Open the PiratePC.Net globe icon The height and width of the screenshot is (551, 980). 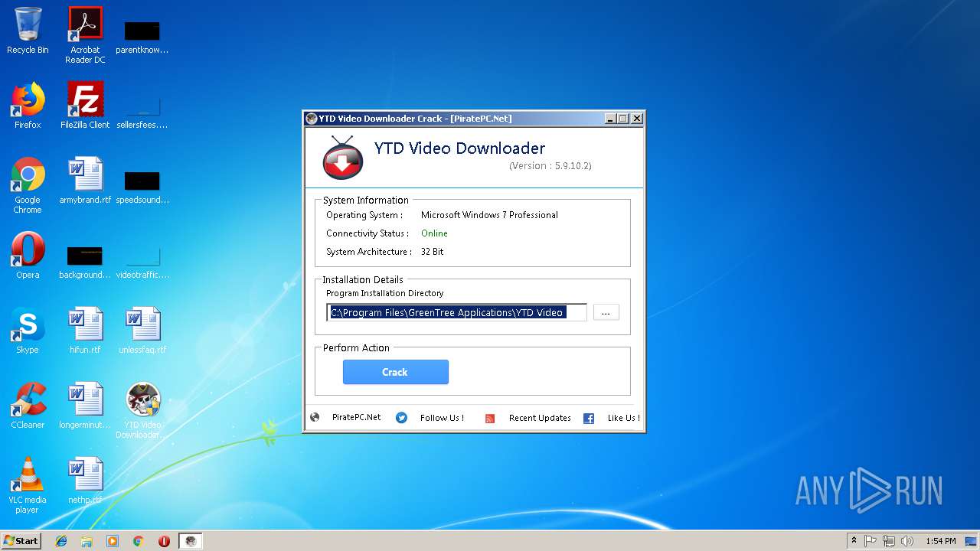point(315,418)
